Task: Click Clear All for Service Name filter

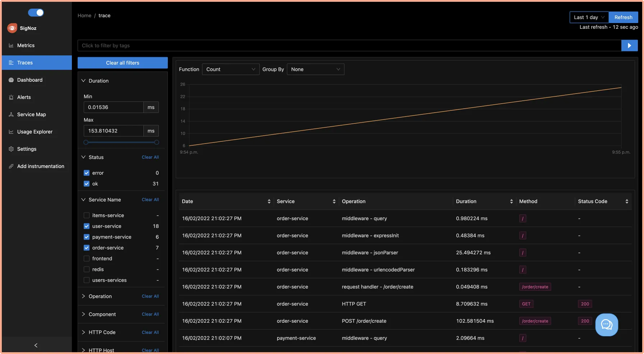Action: pos(150,200)
